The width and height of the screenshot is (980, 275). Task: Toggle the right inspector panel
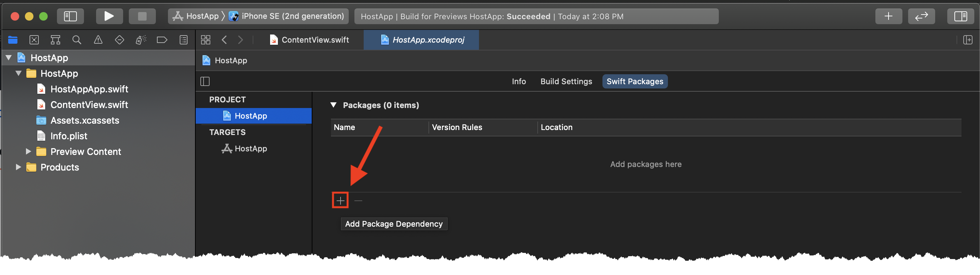[x=960, y=16]
